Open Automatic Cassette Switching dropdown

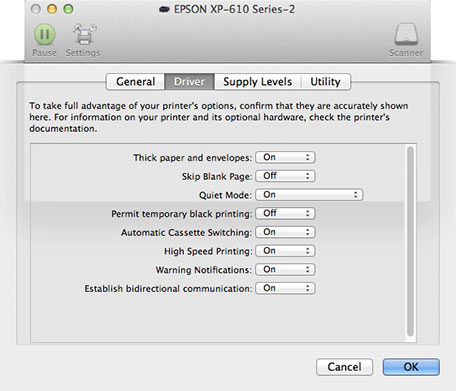[285, 232]
